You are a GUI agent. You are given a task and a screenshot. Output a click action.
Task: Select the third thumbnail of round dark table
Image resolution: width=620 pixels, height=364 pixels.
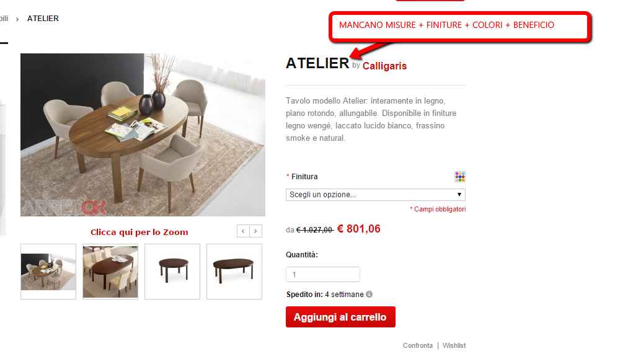(x=172, y=272)
